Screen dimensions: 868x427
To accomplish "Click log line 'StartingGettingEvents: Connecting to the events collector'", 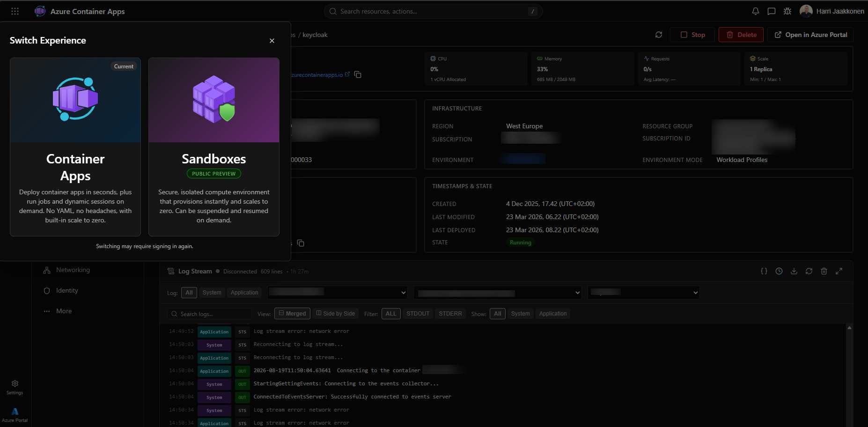I will click(x=346, y=384).
